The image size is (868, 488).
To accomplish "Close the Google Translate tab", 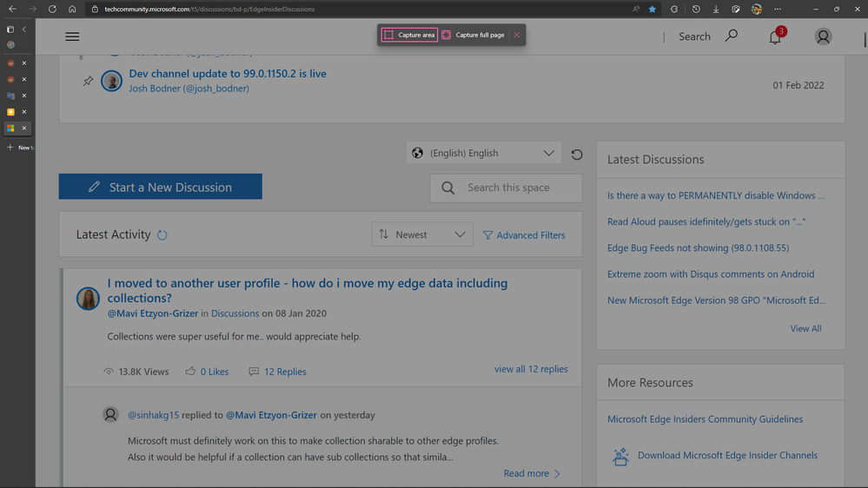I will pos(24,96).
